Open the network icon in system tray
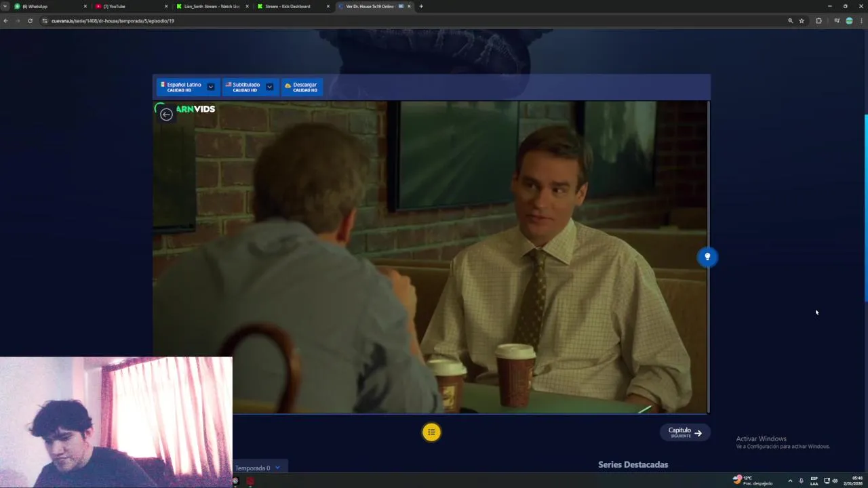This screenshot has height=488, width=868. [827, 481]
